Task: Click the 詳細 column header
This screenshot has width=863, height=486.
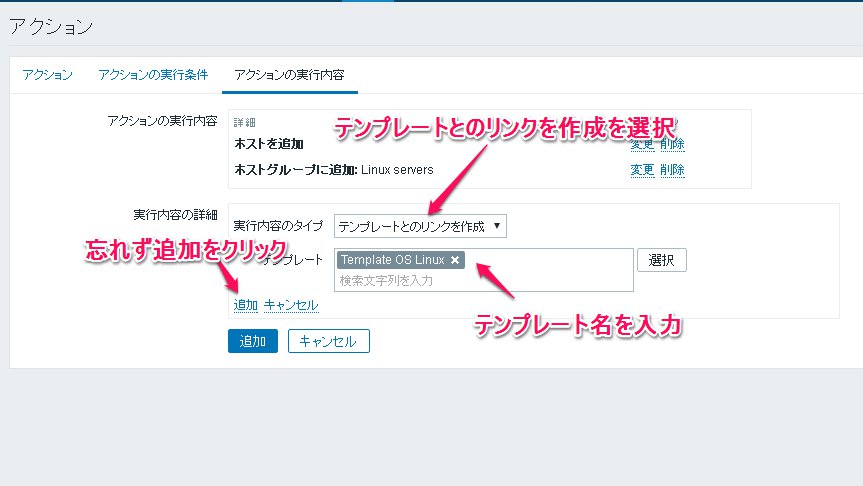Action: click(x=245, y=122)
